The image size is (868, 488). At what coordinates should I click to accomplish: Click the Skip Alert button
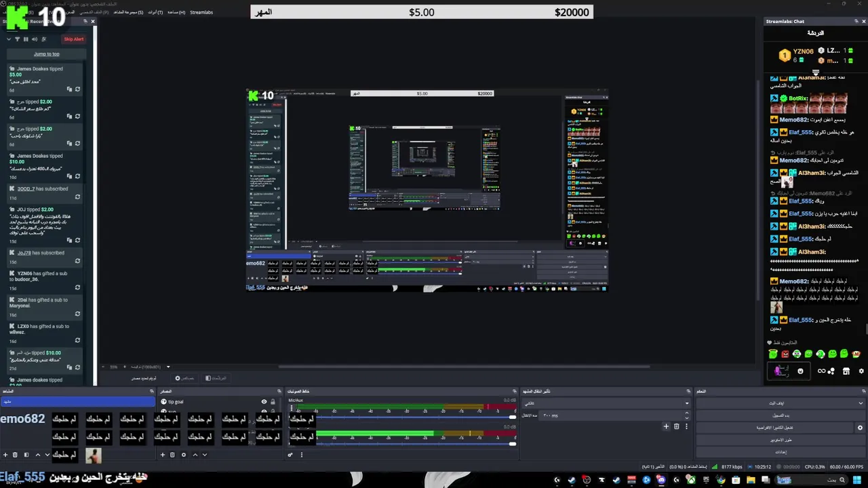[x=74, y=39]
